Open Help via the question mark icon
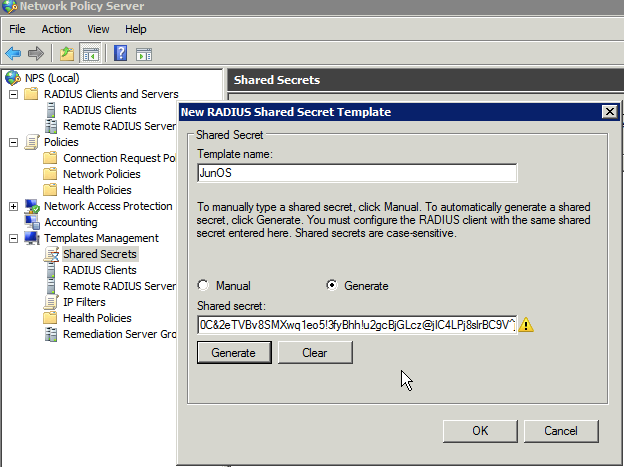The height and width of the screenshot is (467, 624). click(120, 53)
